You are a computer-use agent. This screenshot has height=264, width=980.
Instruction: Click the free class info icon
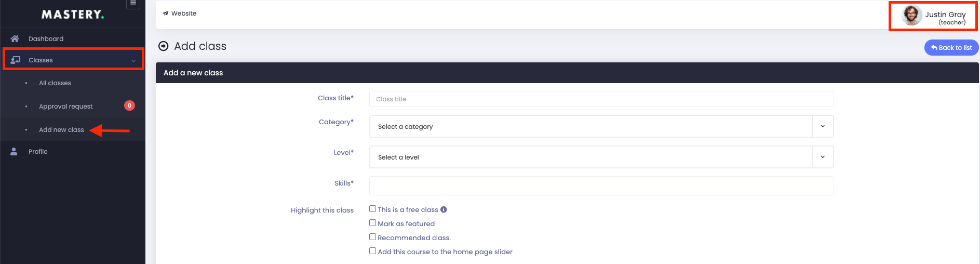[x=444, y=209]
